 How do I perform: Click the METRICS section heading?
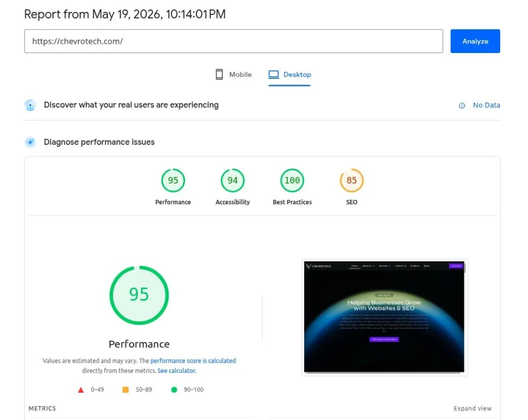42,408
